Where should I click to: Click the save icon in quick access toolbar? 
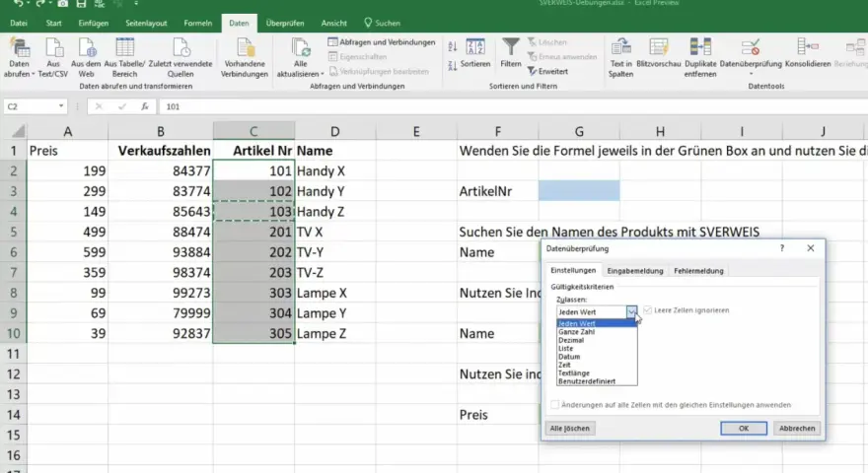(81, 4)
